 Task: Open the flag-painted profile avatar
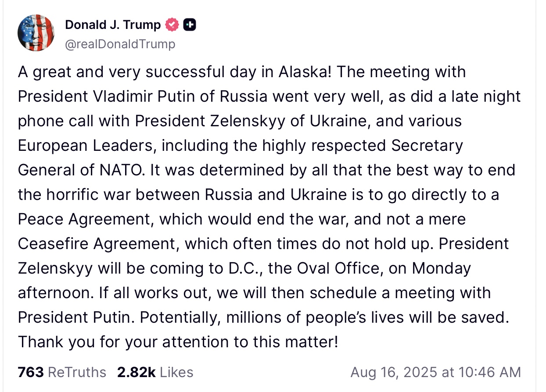pyautogui.click(x=36, y=33)
